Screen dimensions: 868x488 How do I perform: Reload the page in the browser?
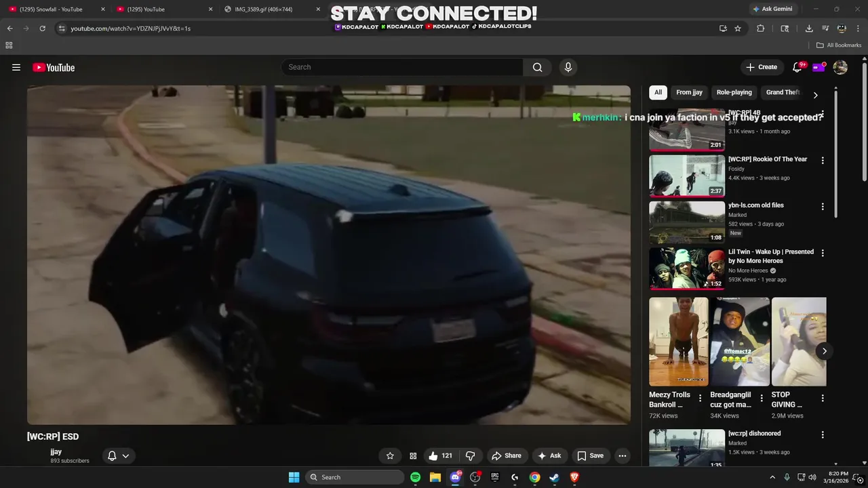tap(42, 28)
